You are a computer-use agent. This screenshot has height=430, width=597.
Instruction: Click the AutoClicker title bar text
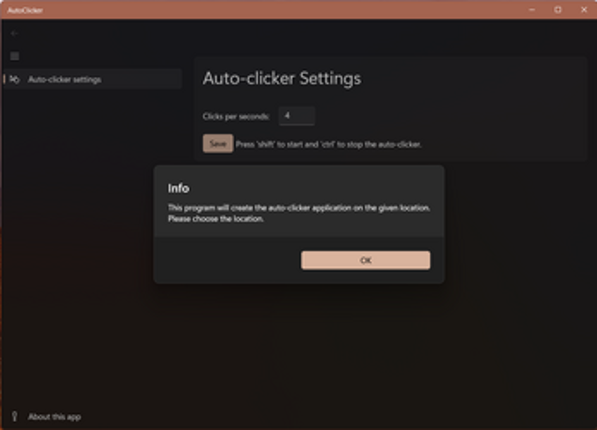[25, 10]
